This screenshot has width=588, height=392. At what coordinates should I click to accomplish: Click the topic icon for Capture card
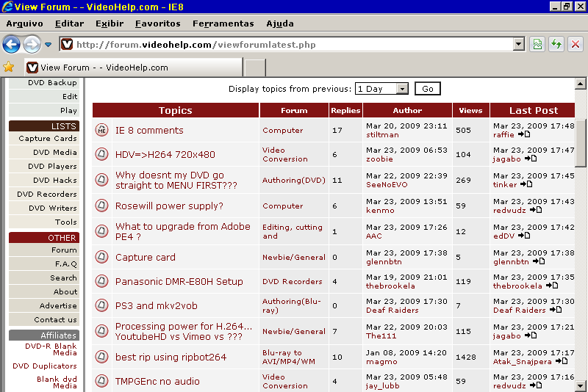pos(101,257)
